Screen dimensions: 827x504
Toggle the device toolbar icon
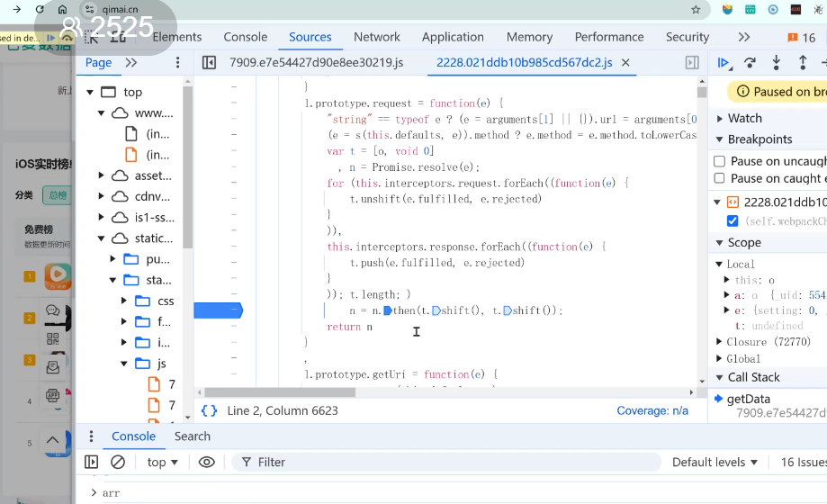(x=118, y=37)
